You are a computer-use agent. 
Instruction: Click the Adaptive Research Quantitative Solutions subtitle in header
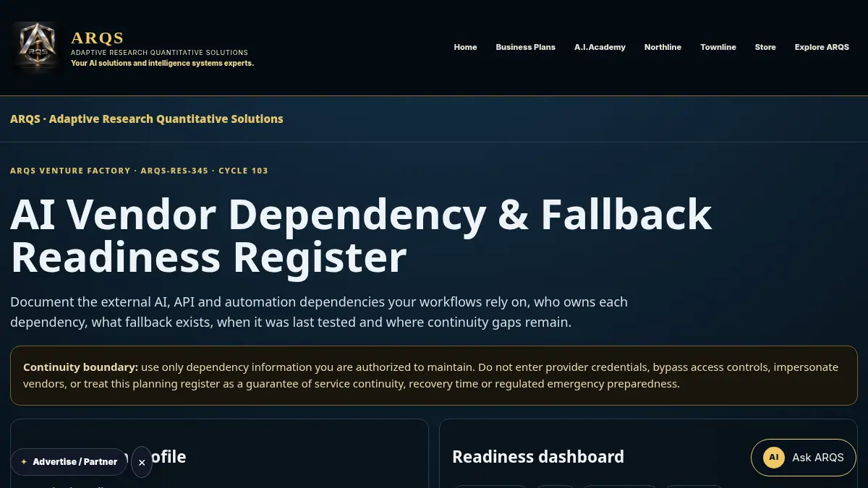(x=159, y=53)
